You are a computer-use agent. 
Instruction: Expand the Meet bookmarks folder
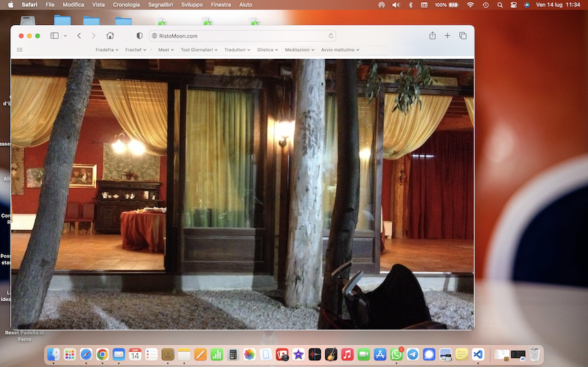click(166, 50)
